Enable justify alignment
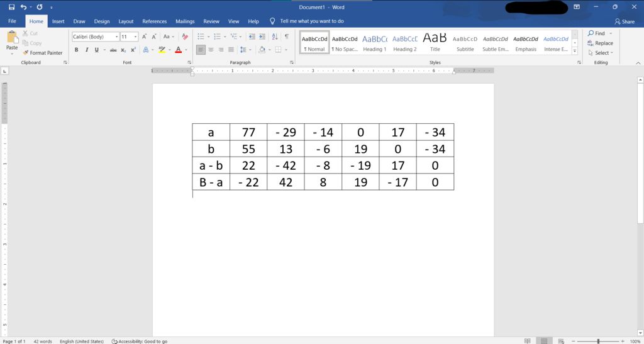 231,50
